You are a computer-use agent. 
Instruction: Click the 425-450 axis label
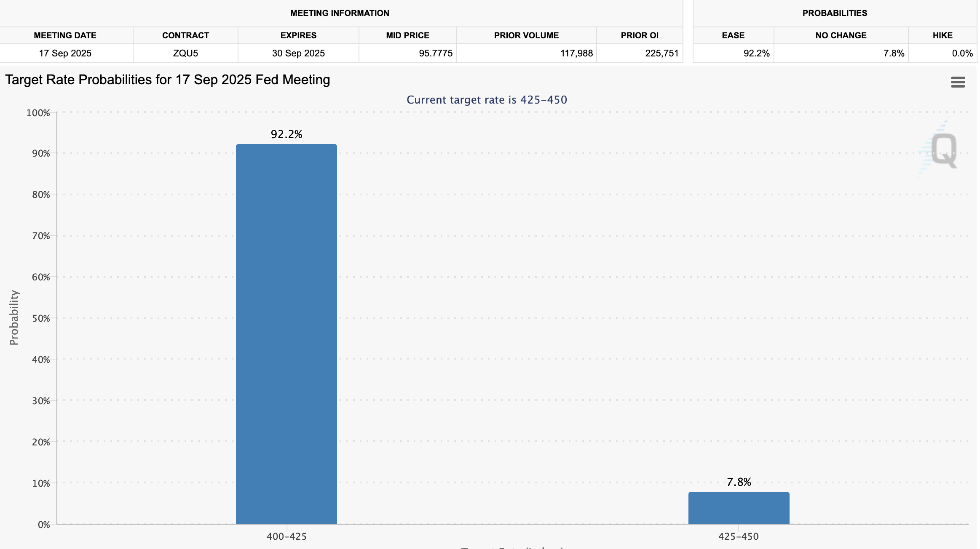pyautogui.click(x=739, y=536)
